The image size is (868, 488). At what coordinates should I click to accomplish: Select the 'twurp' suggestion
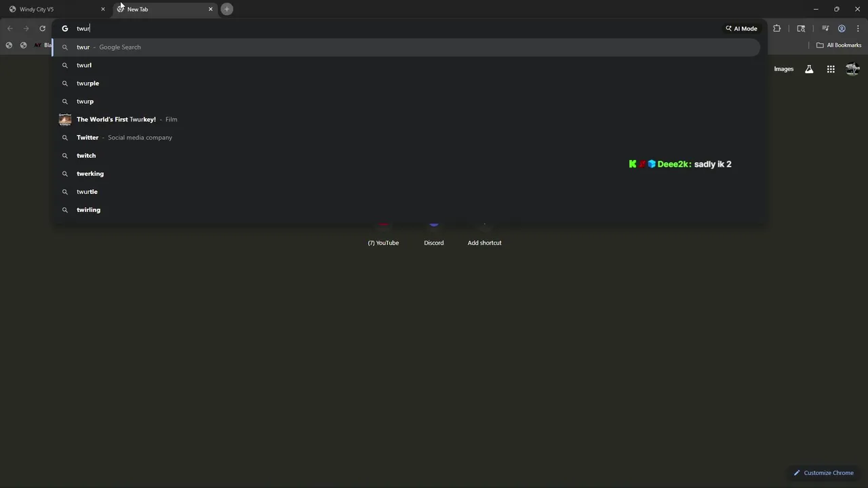click(406, 101)
